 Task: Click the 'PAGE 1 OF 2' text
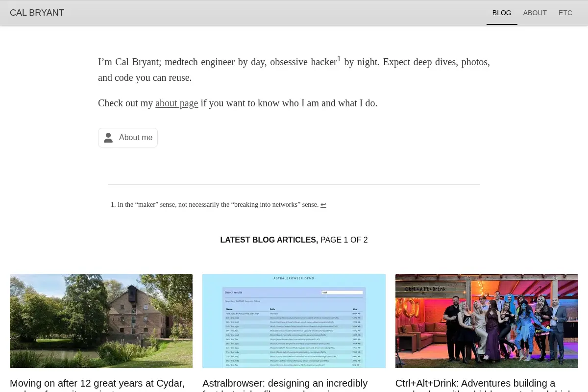(x=344, y=240)
